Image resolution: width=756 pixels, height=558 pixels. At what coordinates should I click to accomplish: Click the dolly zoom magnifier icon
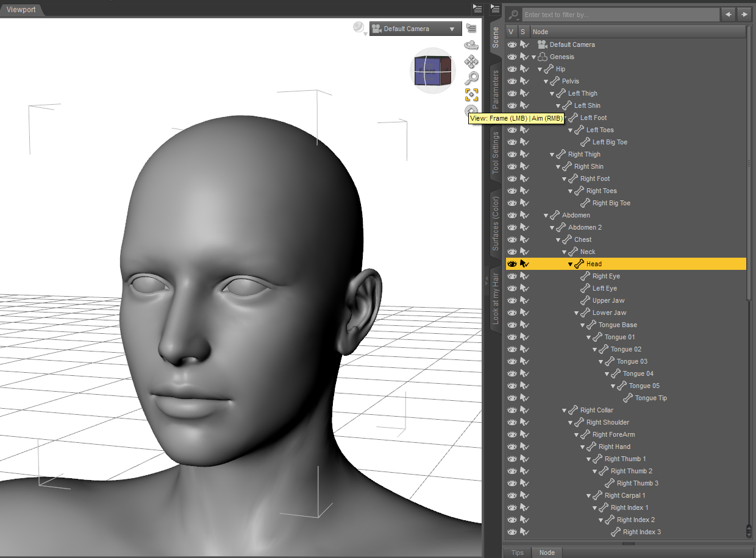point(471,78)
